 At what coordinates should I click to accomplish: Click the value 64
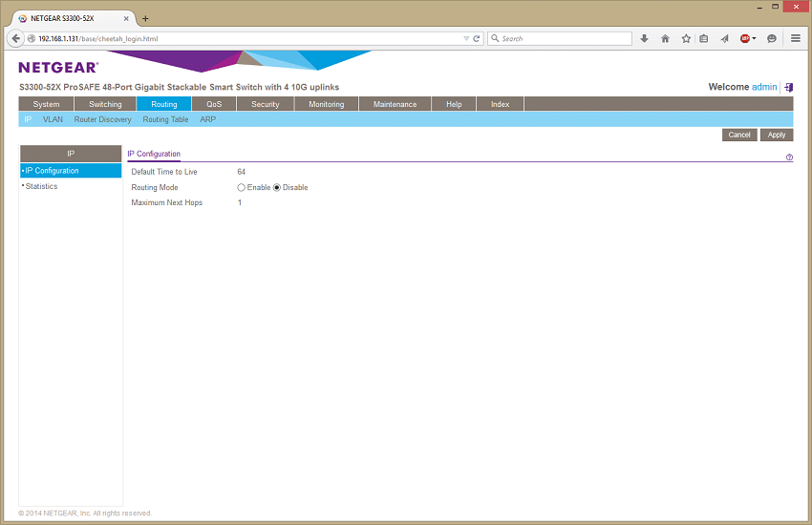click(x=242, y=172)
